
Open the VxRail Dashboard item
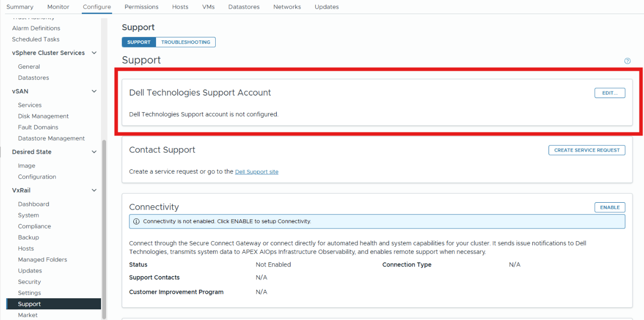tap(33, 204)
